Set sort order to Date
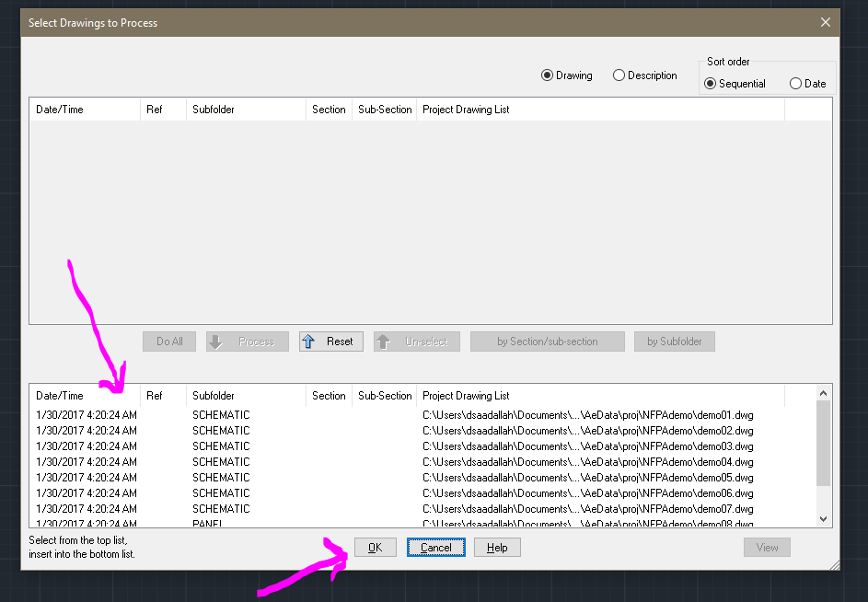Screen dimensions: 868x602 (794, 83)
